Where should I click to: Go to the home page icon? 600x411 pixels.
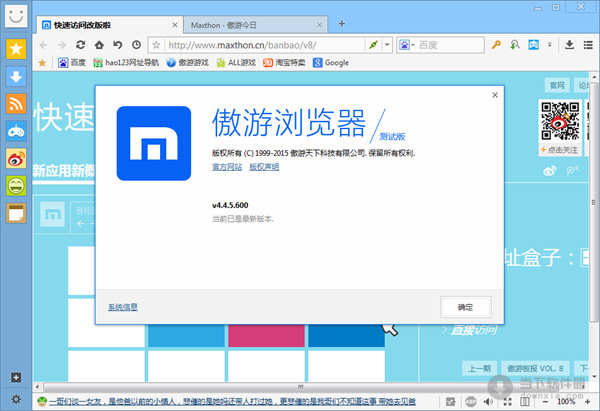[99, 45]
